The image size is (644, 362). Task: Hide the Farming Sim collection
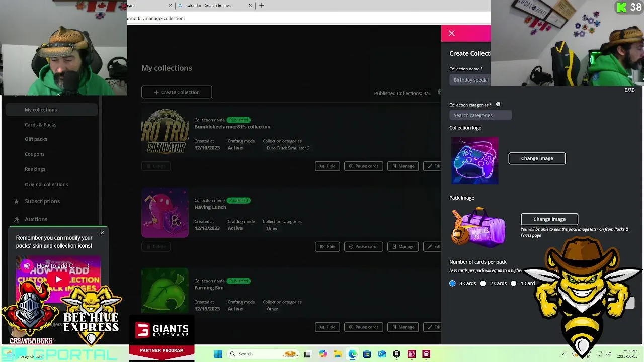[x=327, y=327]
